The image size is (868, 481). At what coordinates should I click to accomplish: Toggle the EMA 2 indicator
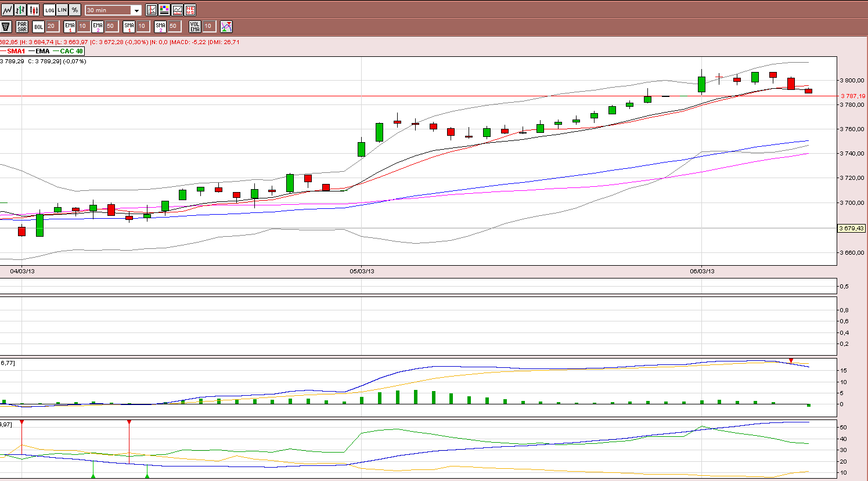coord(98,27)
